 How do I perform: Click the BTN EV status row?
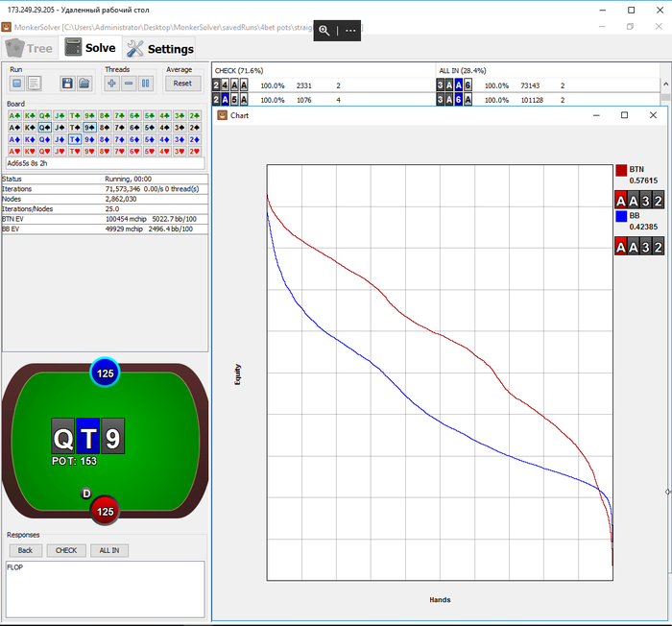105,219
